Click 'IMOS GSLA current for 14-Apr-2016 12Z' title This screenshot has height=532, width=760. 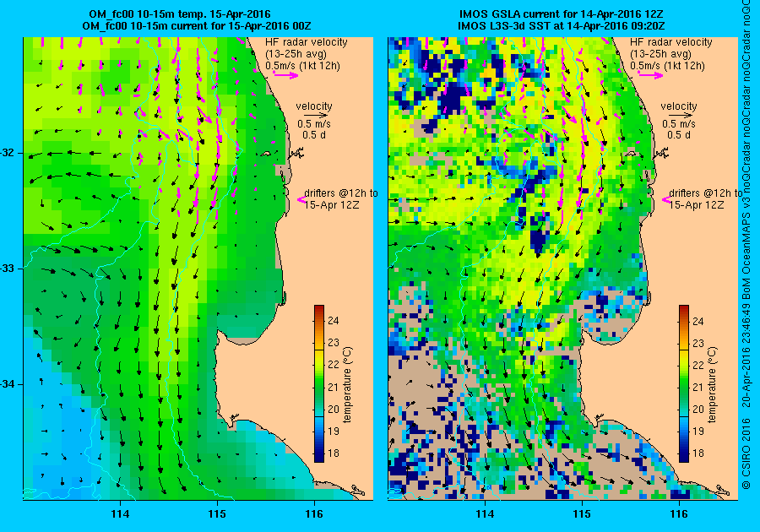[562, 14]
